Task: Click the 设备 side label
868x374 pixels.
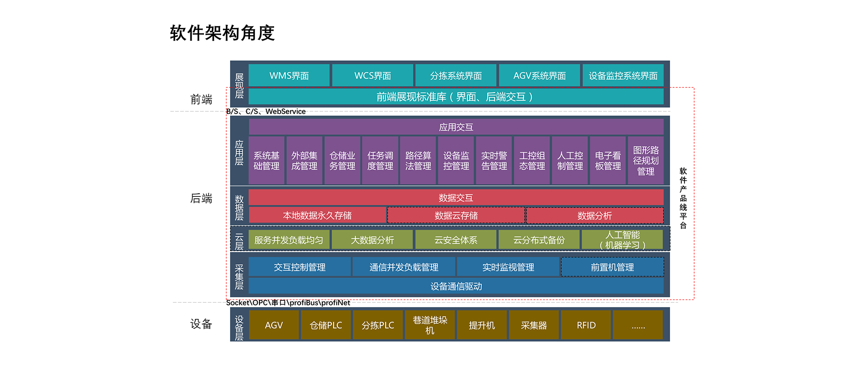Action: (x=201, y=324)
